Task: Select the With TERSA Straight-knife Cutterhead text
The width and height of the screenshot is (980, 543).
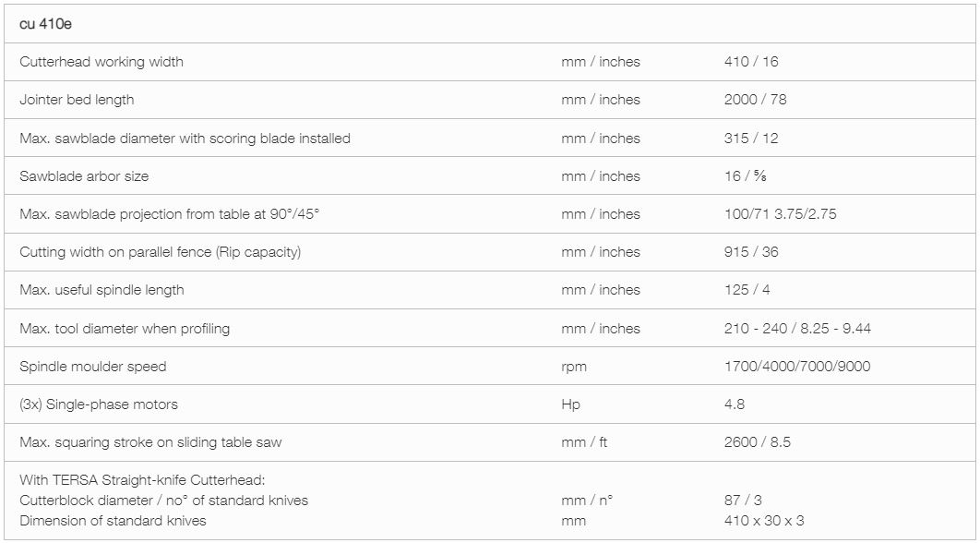Action: (x=142, y=480)
